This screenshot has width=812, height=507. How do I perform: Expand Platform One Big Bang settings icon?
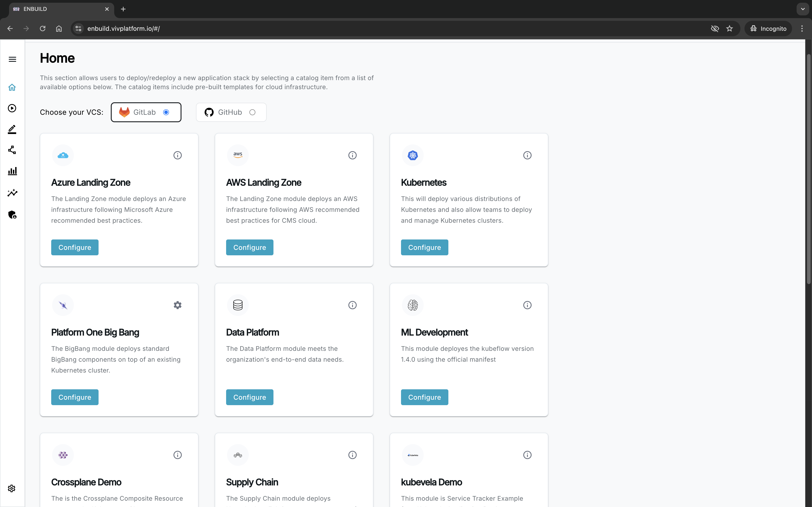177,305
